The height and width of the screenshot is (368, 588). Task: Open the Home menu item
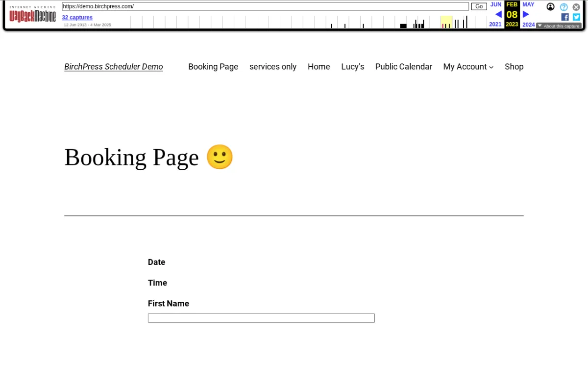[319, 67]
